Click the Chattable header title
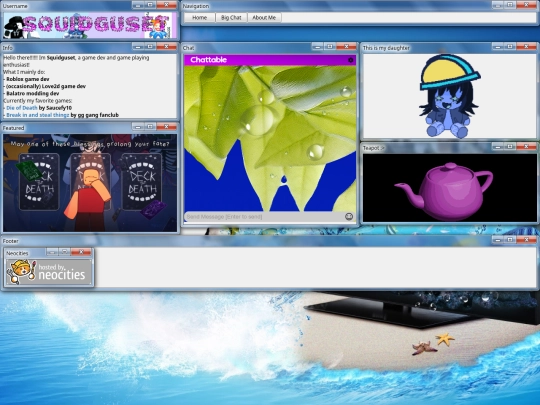540x405 pixels. pyautogui.click(x=208, y=60)
